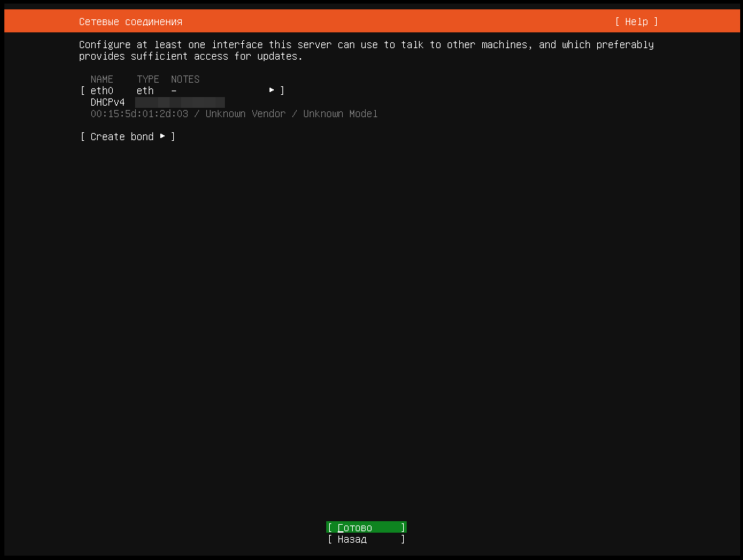The height and width of the screenshot is (560, 743).
Task: Click the DHCPv4 label under eth0
Action: (108, 102)
